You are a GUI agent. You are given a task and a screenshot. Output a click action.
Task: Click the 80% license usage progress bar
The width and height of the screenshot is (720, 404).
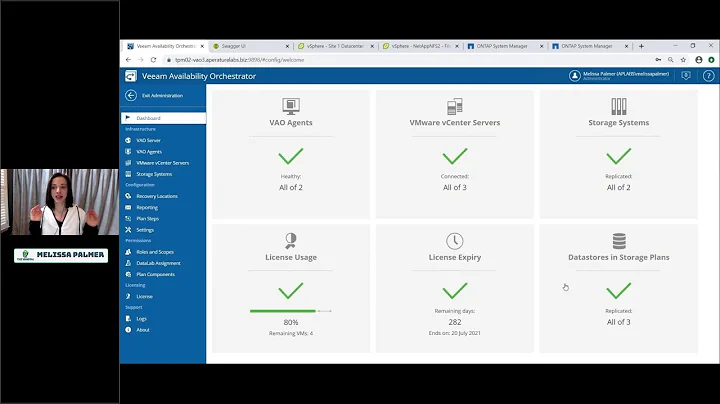click(x=291, y=311)
